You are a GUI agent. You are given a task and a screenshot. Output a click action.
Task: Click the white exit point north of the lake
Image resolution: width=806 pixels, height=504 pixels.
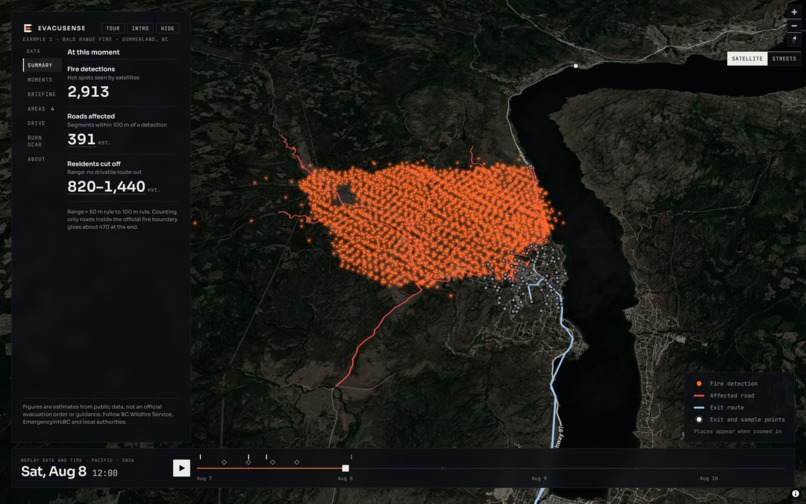pyautogui.click(x=576, y=66)
